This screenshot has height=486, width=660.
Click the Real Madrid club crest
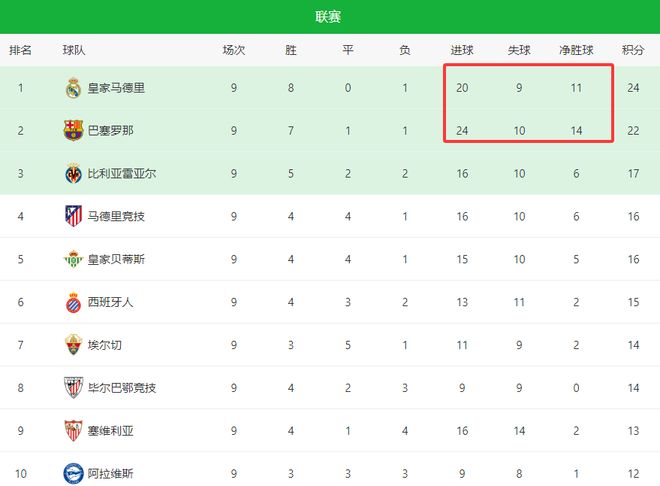point(73,88)
